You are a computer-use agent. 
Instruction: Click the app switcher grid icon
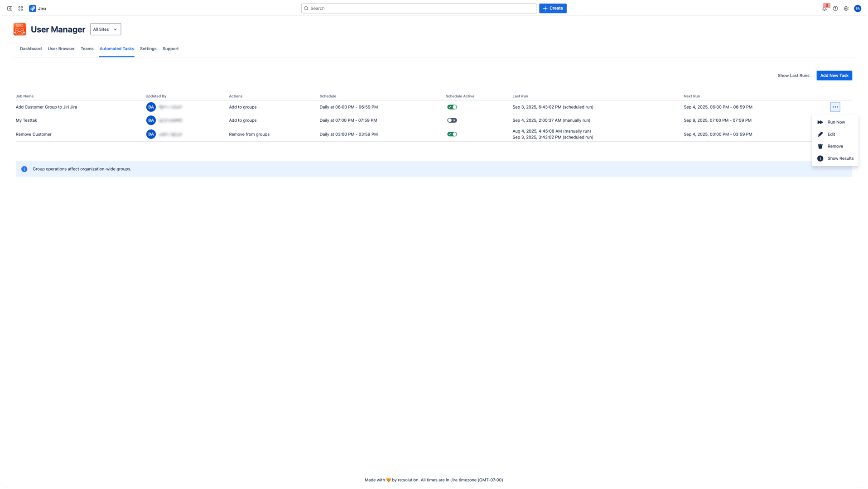pos(20,8)
